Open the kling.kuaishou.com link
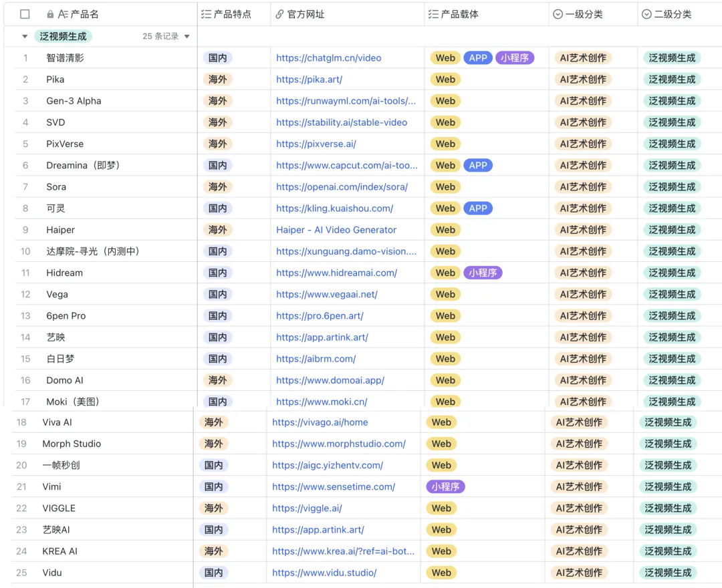 click(335, 208)
